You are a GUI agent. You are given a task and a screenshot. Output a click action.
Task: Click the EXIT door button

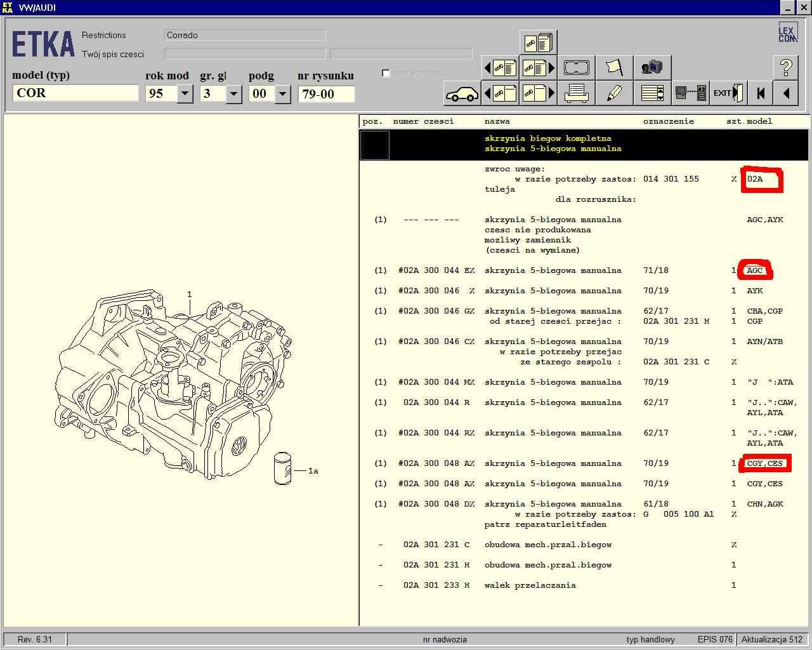728,93
